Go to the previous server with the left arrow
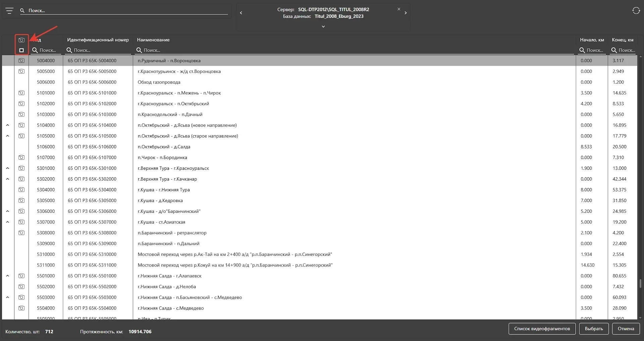Screen dimensions: 644x341 [x=241, y=13]
